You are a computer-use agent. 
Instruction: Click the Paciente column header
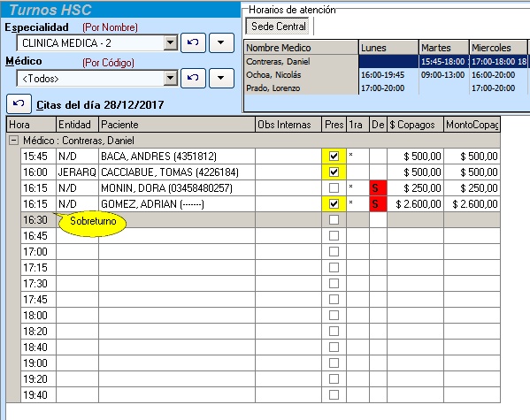tap(176, 125)
